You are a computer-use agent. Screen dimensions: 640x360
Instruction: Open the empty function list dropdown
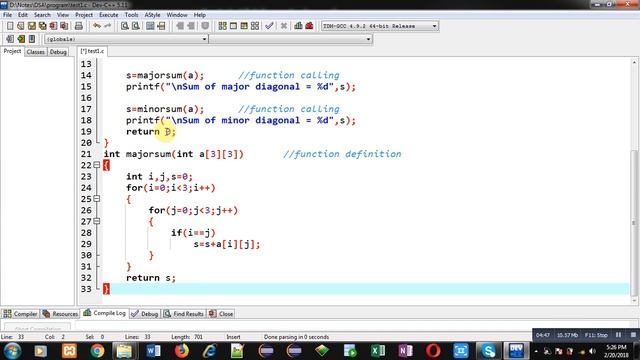(368, 39)
